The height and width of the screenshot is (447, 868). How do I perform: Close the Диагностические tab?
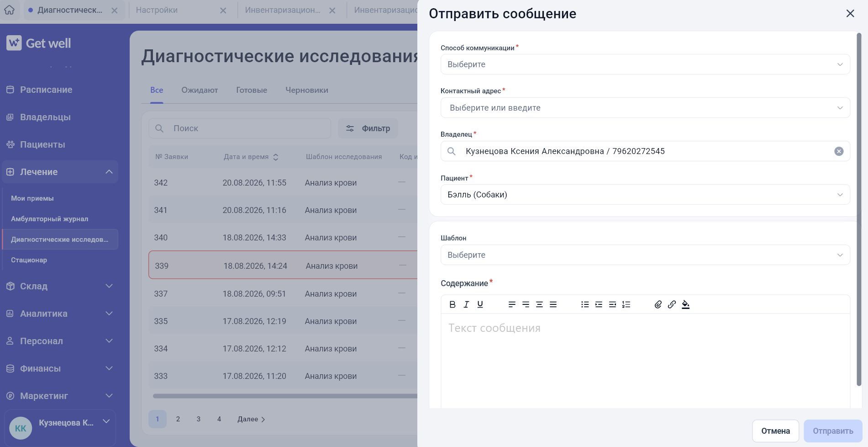tap(115, 11)
